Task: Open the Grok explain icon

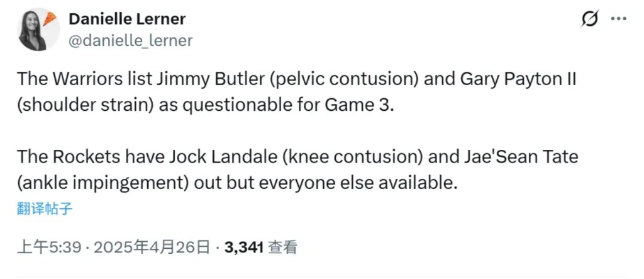Action: [x=589, y=20]
